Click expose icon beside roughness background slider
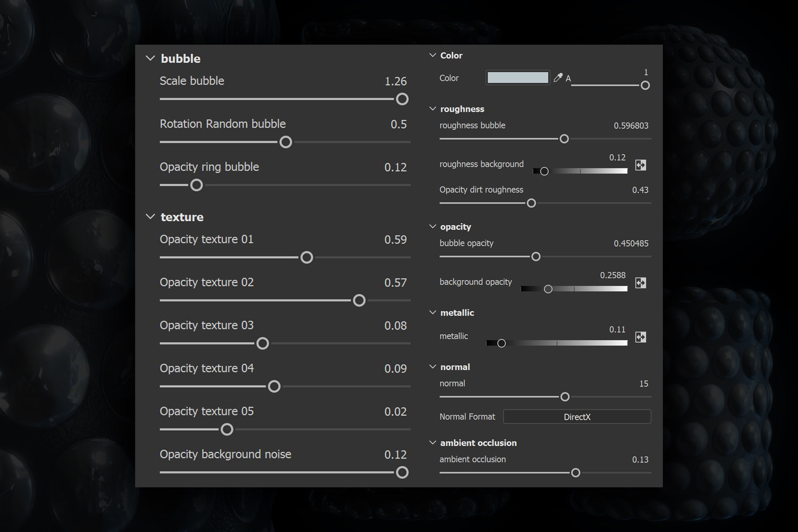 (x=640, y=165)
